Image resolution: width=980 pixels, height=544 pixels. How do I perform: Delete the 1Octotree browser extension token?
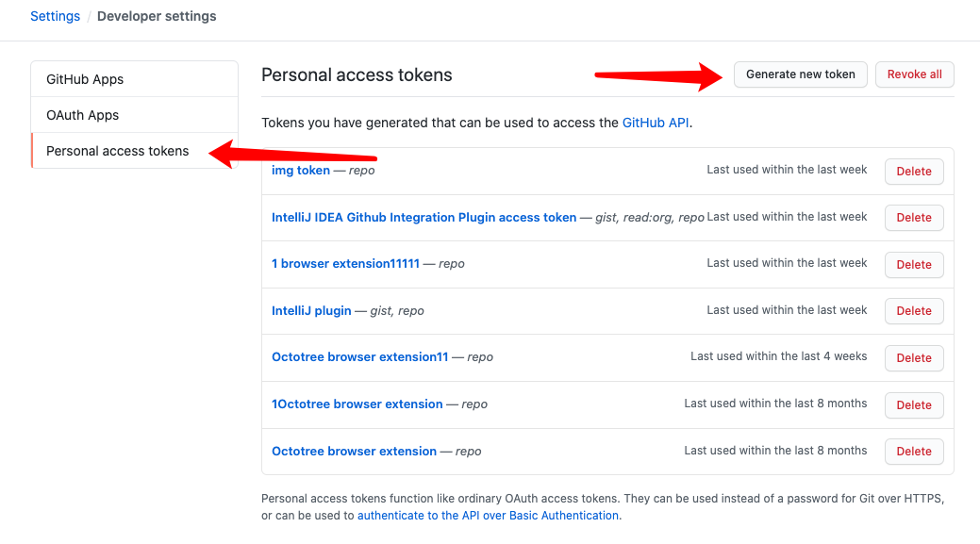913,405
